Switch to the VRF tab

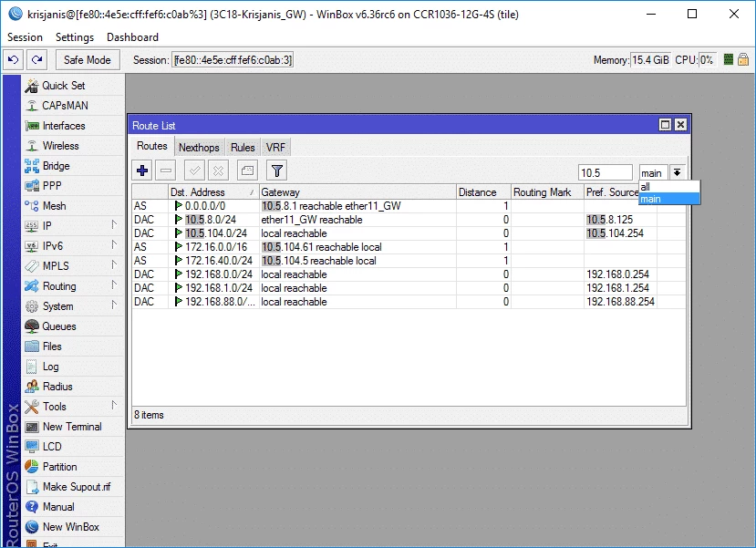(x=275, y=147)
